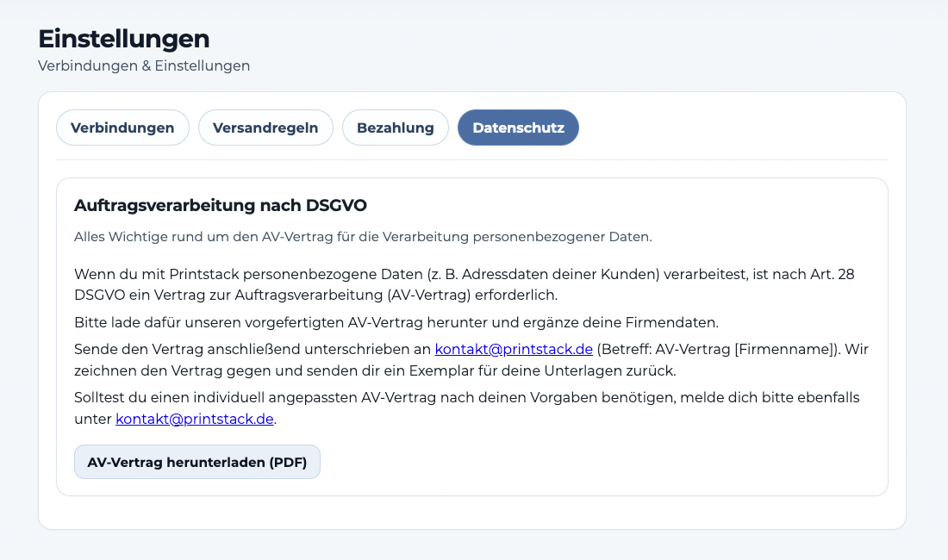Viewport: 948px width, 560px height.
Task: Select the 'Wenn du mit Printstack' paragraph
Action: coord(465,284)
